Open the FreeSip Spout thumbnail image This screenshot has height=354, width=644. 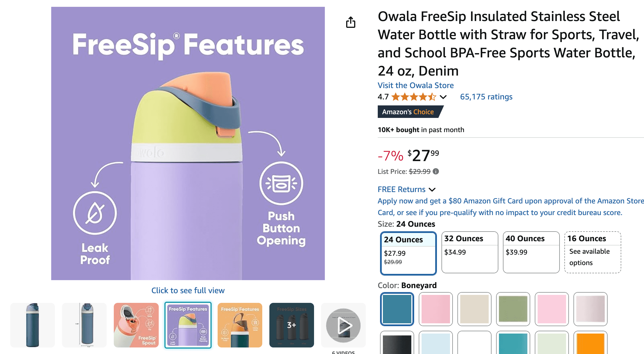(136, 325)
